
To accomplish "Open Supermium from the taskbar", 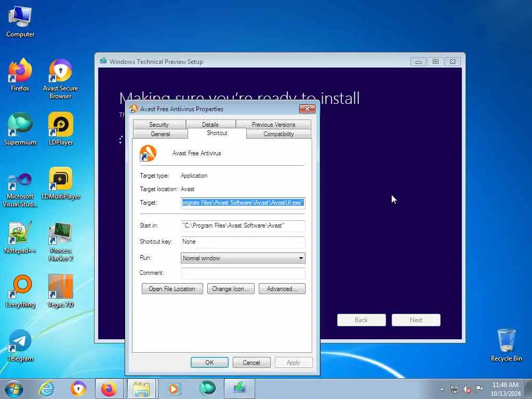I will pyautogui.click(x=207, y=389).
